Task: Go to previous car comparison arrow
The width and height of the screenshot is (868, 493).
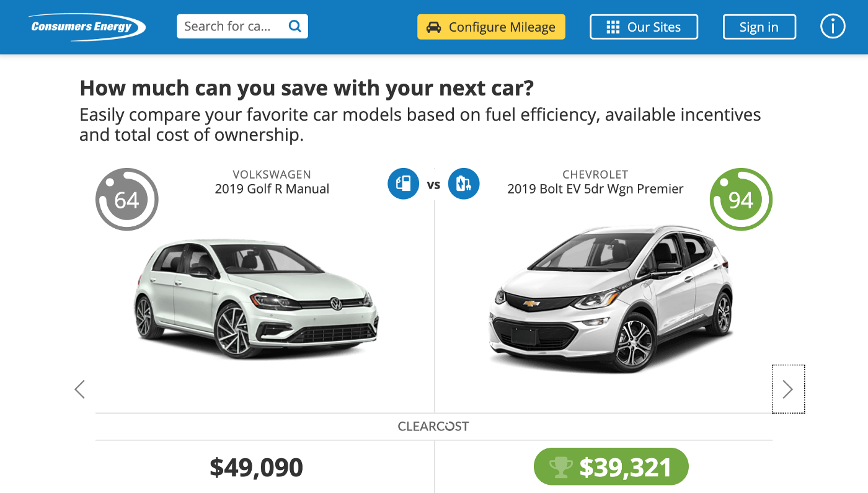Action: 79,389
